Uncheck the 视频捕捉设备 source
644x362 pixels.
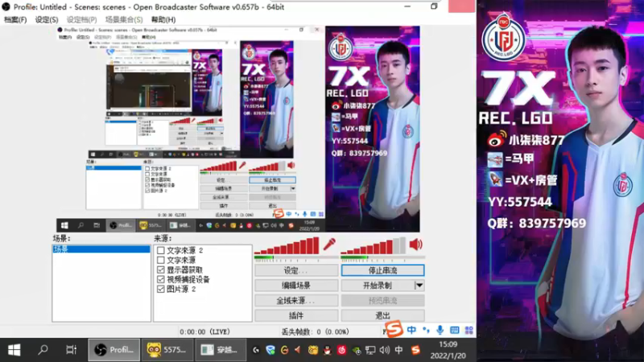(161, 279)
